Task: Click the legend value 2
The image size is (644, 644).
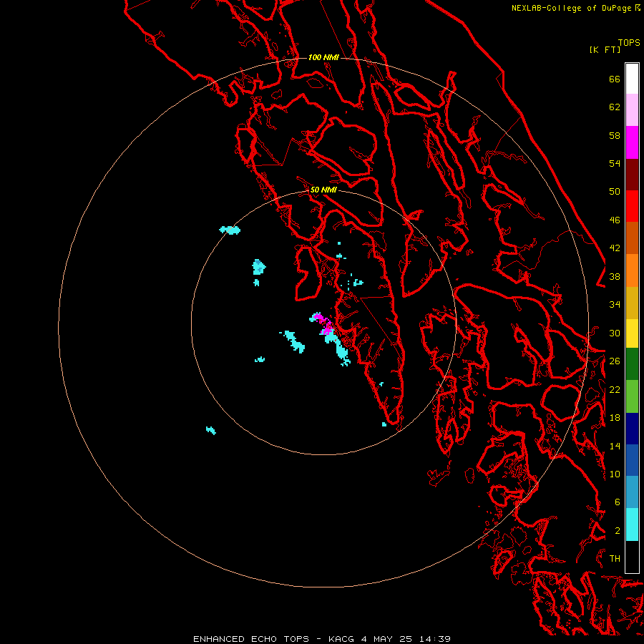Action: click(x=617, y=531)
